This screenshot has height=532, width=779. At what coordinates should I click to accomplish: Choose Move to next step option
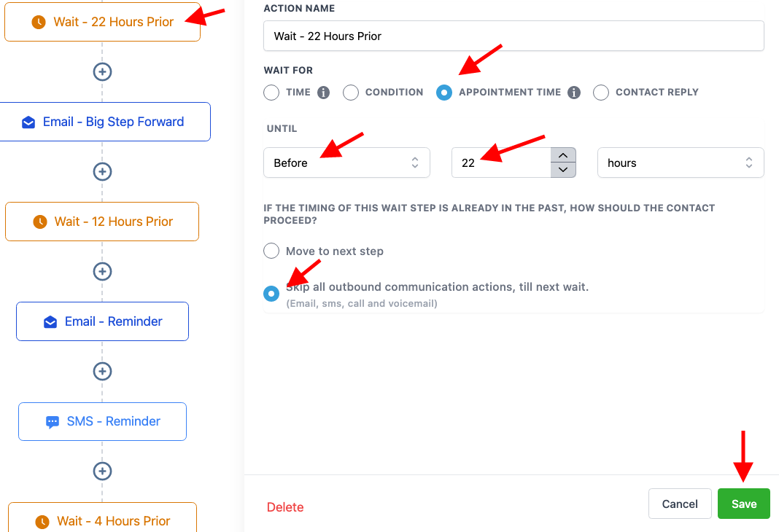click(x=271, y=251)
